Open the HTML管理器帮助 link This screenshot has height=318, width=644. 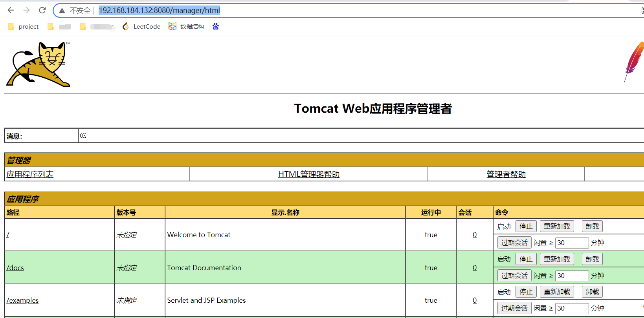point(309,174)
